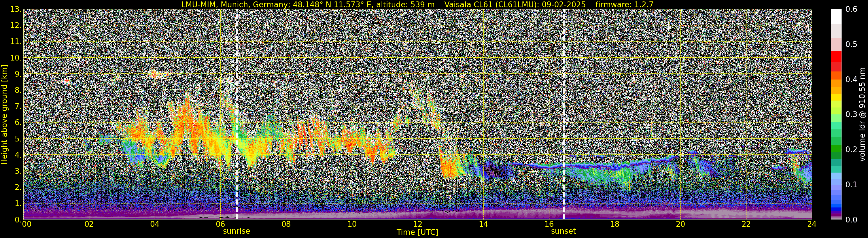Click the x-axis tick label '00'
Image resolution: width=868 pixels, height=238 pixels.
pyautogui.click(x=27, y=224)
